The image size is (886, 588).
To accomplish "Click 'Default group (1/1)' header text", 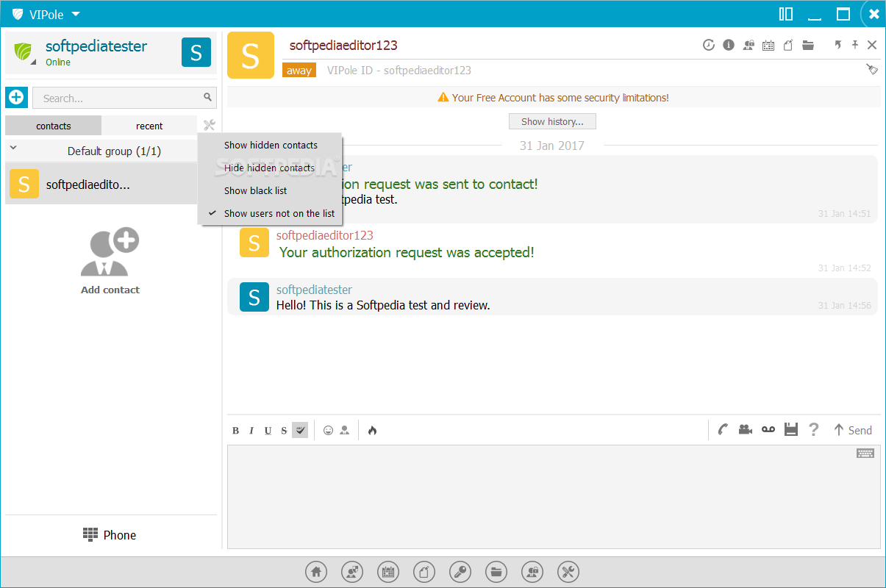I will click(114, 151).
